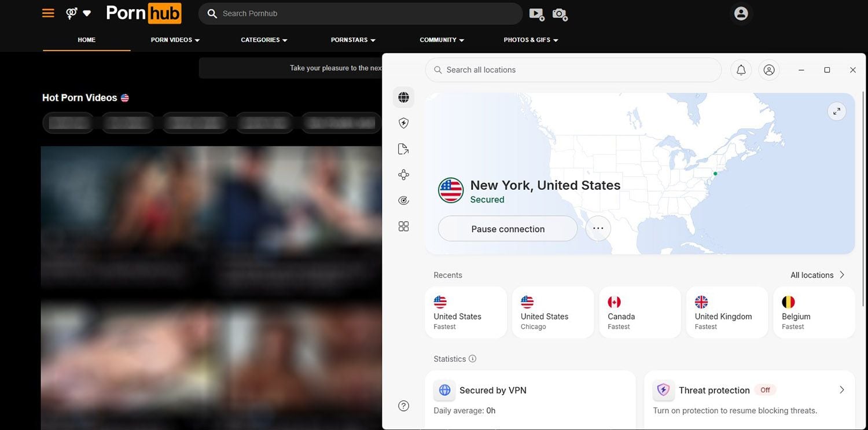Click the website camera photo icon

(x=560, y=14)
